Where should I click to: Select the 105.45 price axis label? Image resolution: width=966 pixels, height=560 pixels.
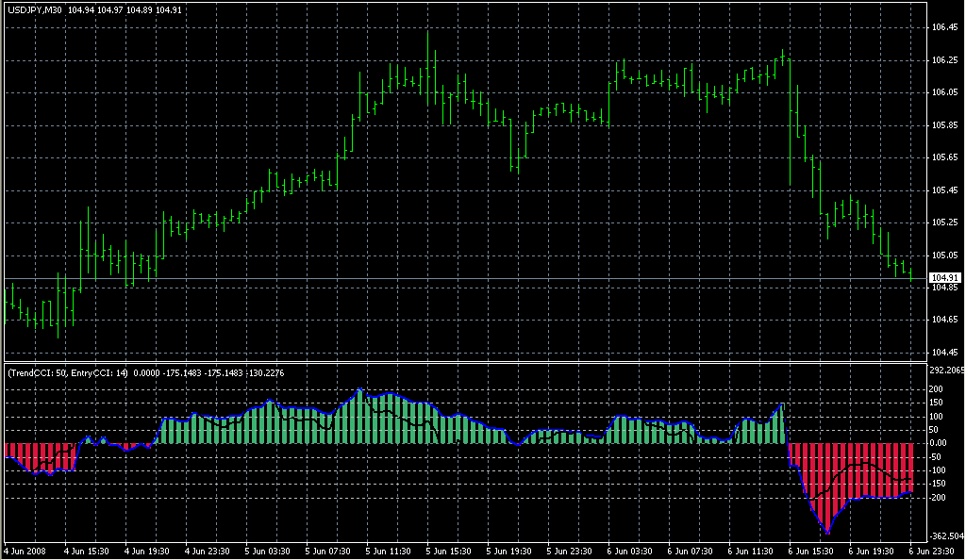coord(944,190)
